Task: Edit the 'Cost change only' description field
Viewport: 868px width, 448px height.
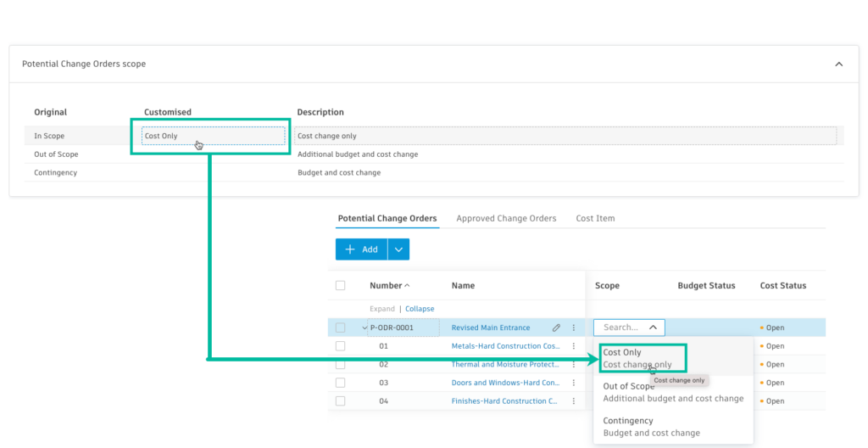Action: [x=565, y=136]
